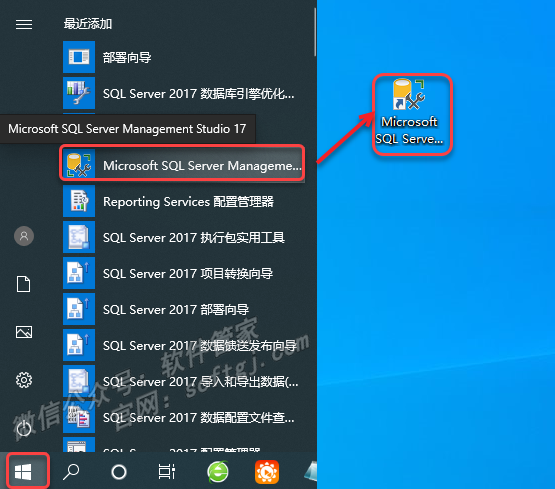Click Reporting Services 配置管理器 icon

(x=79, y=201)
